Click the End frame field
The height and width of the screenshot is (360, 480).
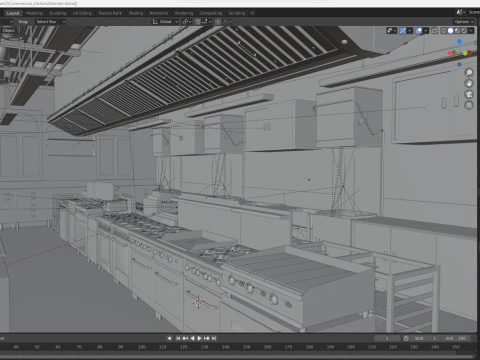[x=456, y=338]
